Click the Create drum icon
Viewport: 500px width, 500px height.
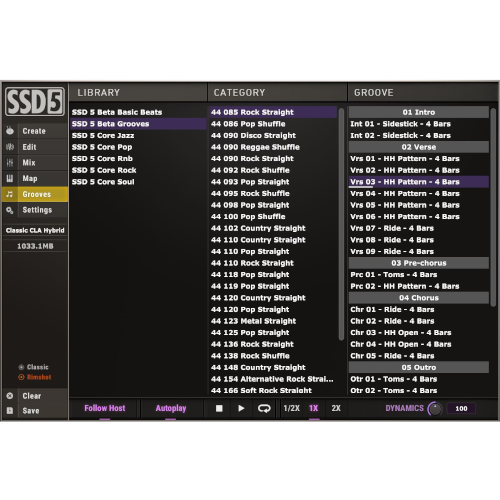click(10, 131)
